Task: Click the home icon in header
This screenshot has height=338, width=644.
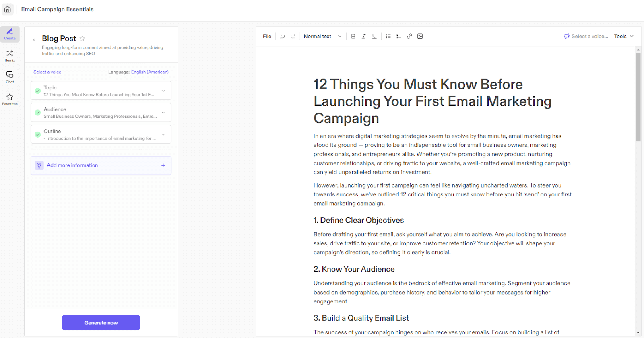Action: (x=8, y=9)
